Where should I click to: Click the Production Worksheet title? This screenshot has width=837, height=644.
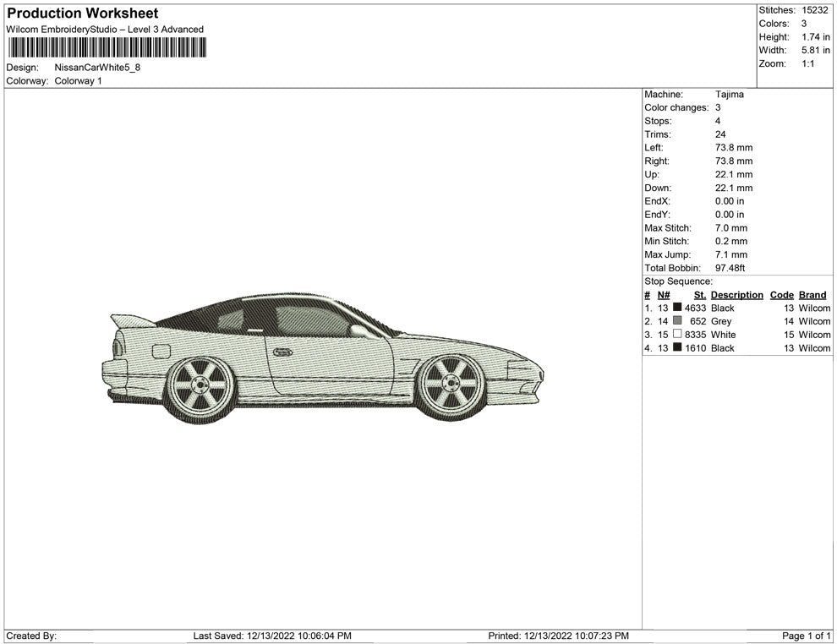pyautogui.click(x=82, y=14)
